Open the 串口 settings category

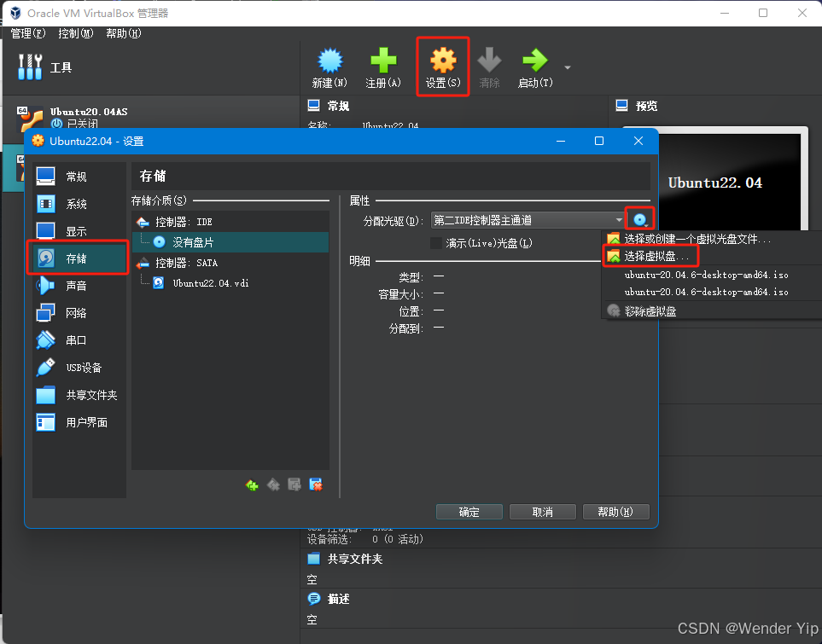click(79, 340)
